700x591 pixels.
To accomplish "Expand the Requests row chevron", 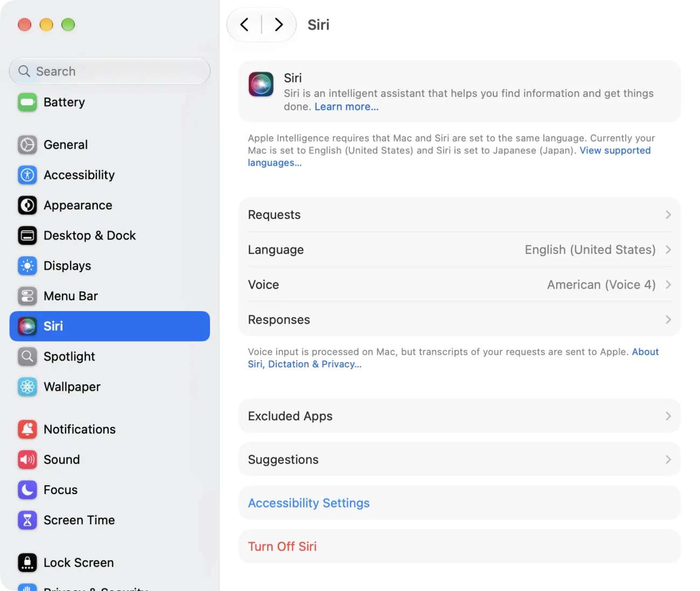I will (x=668, y=215).
